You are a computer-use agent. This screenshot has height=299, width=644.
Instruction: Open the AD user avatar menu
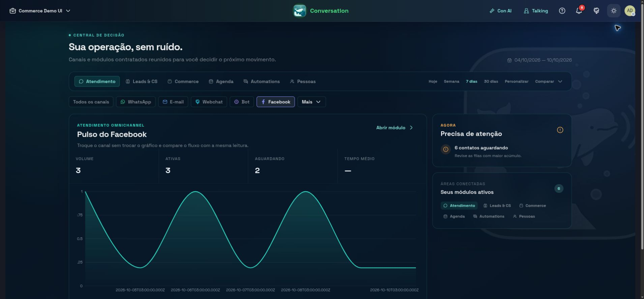pyautogui.click(x=630, y=11)
